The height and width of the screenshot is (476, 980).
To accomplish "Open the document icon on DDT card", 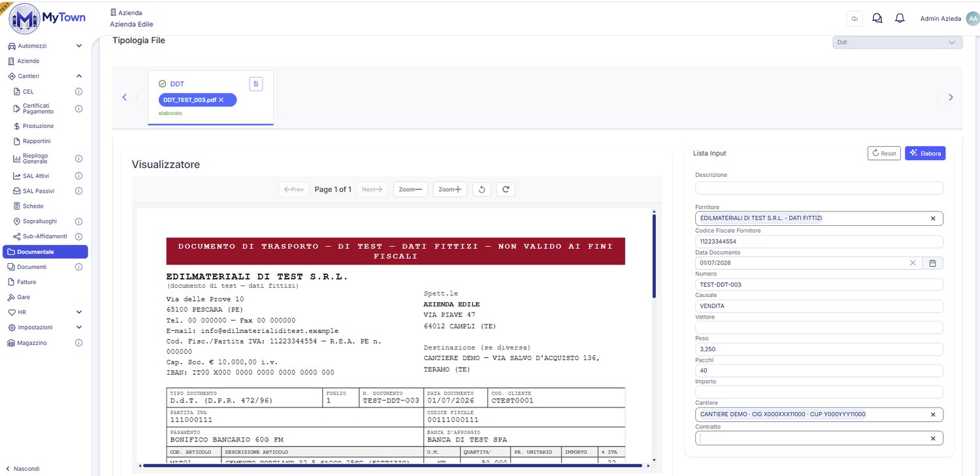I will 256,84.
